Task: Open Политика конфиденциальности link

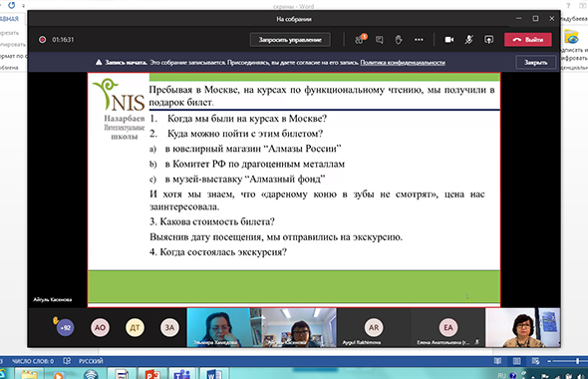Action: tap(403, 62)
